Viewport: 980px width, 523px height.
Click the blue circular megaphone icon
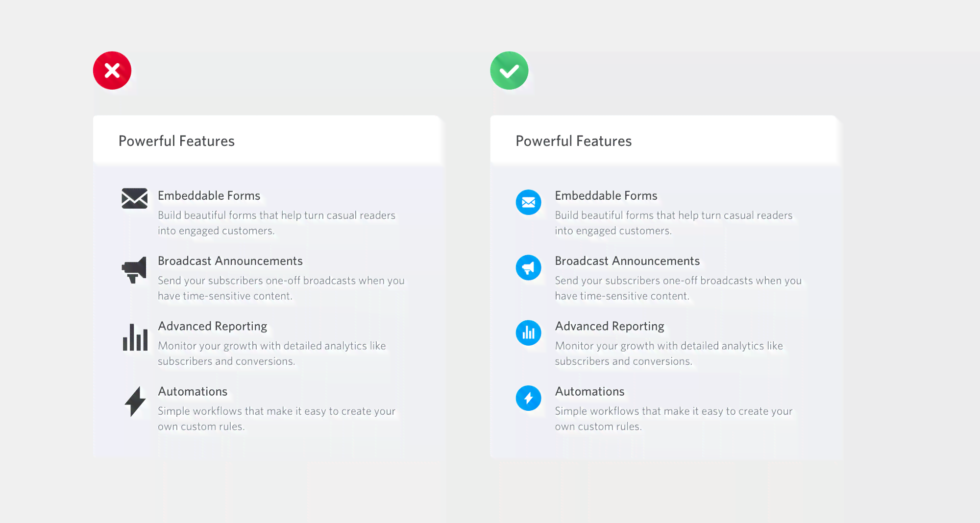click(528, 267)
